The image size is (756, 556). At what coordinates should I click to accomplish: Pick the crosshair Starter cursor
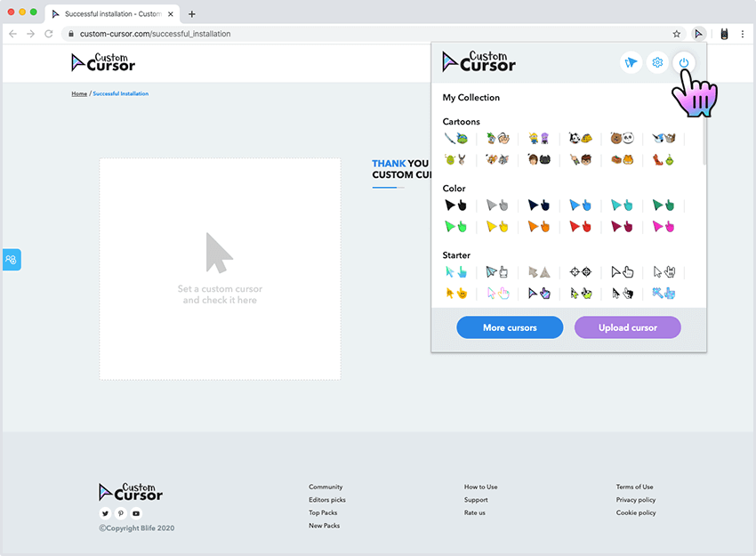point(581,272)
